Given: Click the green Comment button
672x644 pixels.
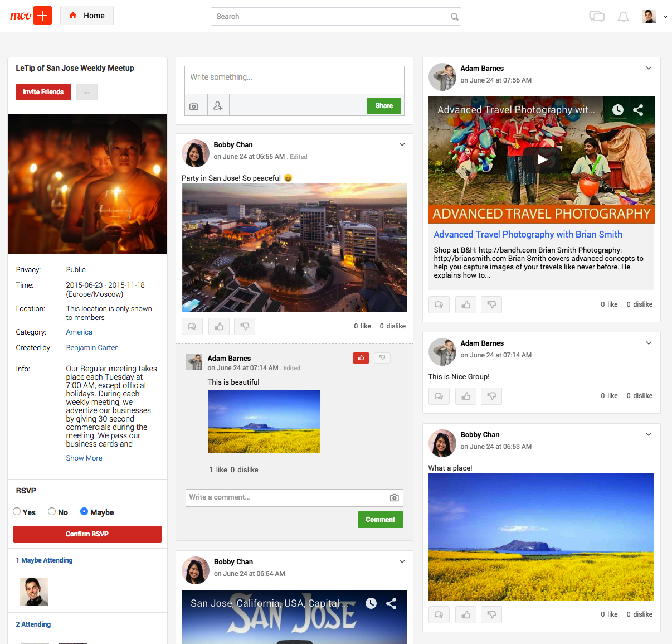Looking at the screenshot, I should [x=381, y=520].
